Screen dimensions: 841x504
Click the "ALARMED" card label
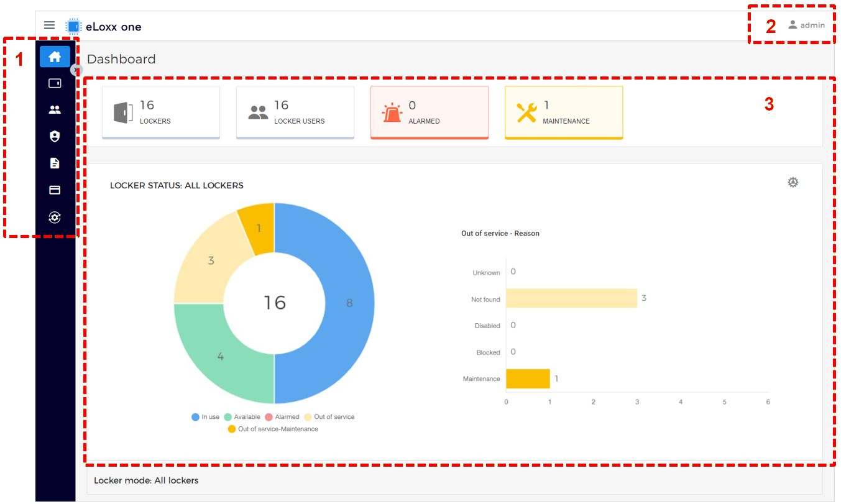pyautogui.click(x=424, y=121)
